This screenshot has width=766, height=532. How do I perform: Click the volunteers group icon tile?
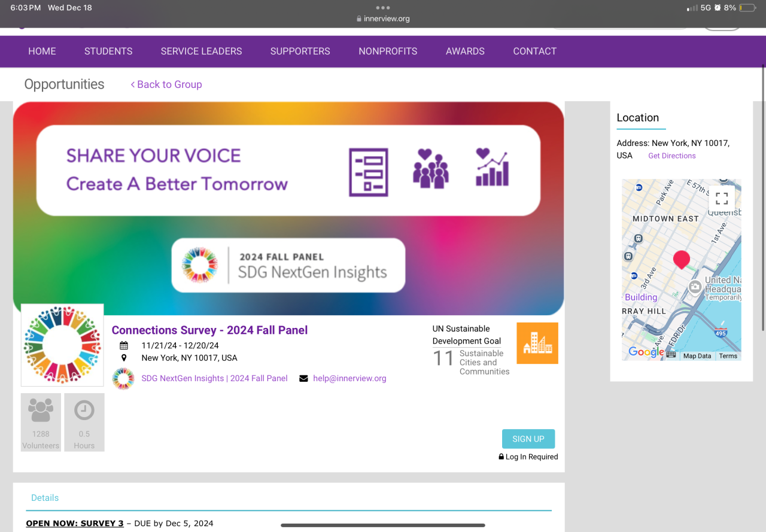click(x=41, y=422)
